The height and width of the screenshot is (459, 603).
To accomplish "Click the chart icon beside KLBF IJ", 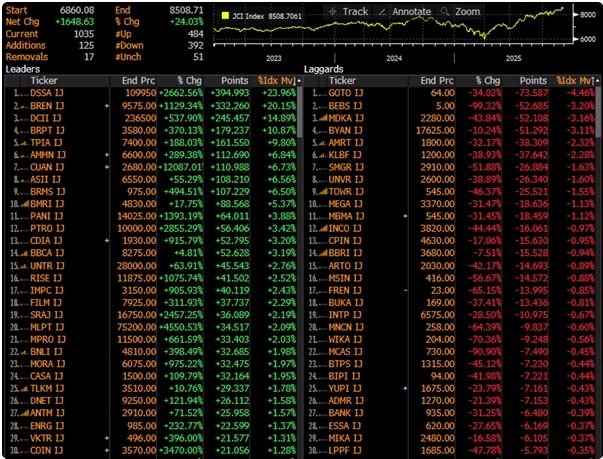I will coord(323,155).
